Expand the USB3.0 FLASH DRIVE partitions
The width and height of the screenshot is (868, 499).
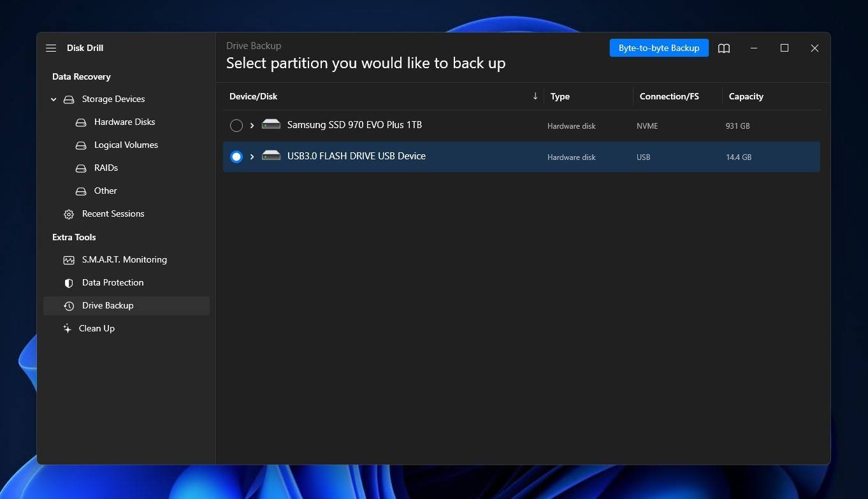click(x=252, y=157)
